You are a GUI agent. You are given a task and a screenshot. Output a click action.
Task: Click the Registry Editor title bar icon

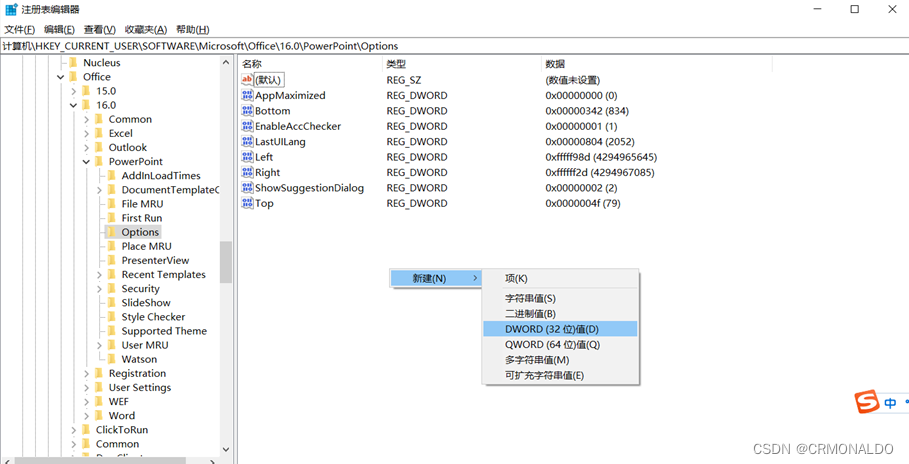click(11, 9)
